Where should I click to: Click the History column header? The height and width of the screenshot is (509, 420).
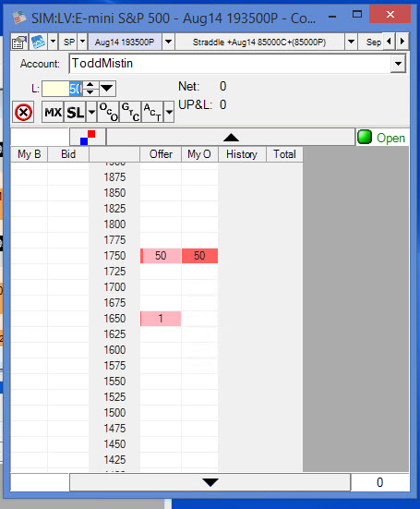[x=242, y=154]
